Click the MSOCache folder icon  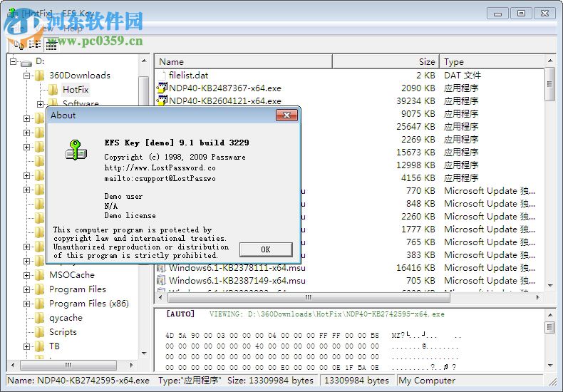(39, 275)
